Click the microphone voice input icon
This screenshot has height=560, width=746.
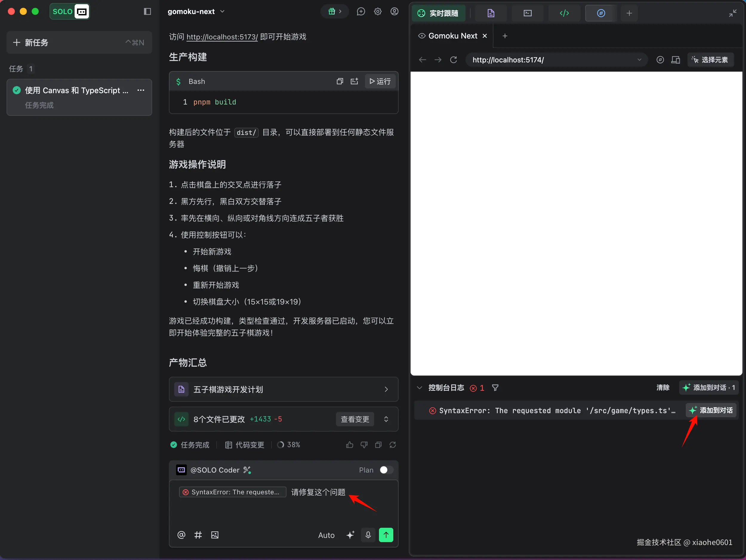click(x=368, y=535)
